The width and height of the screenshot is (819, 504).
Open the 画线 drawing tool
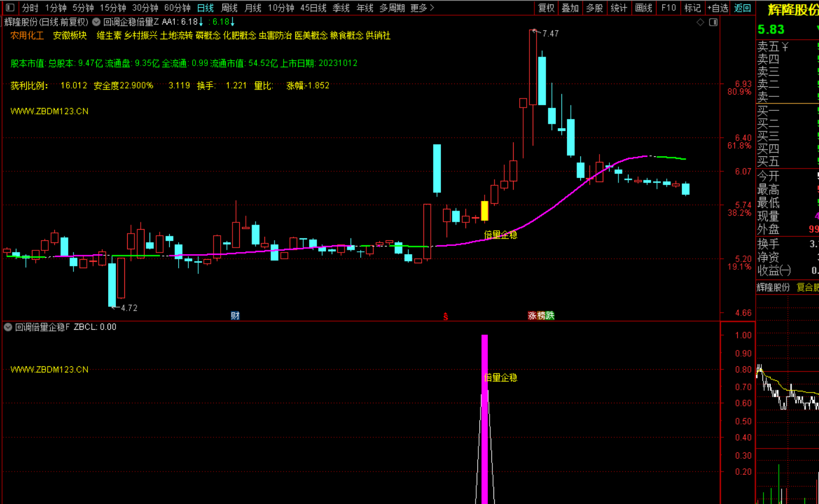[x=644, y=8]
